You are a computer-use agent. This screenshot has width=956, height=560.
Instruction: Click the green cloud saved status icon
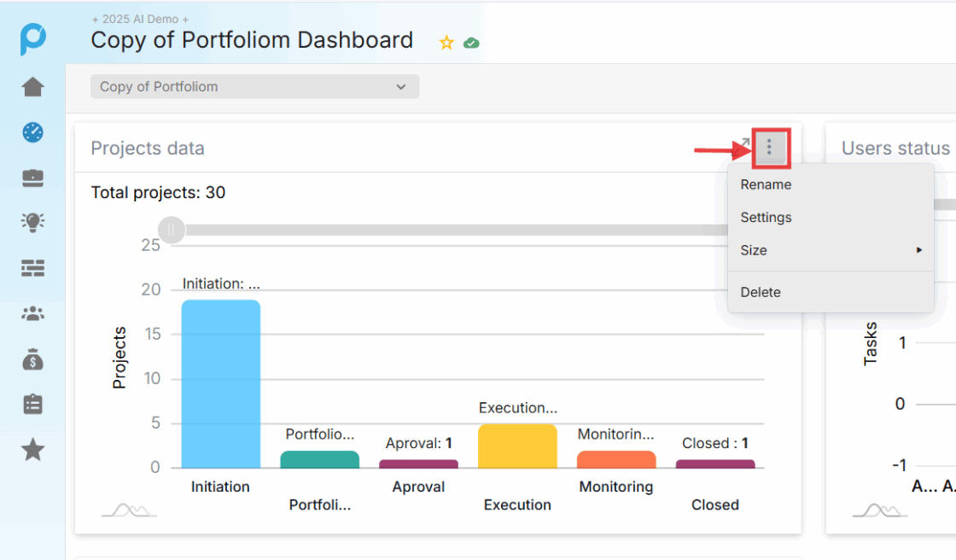click(471, 43)
